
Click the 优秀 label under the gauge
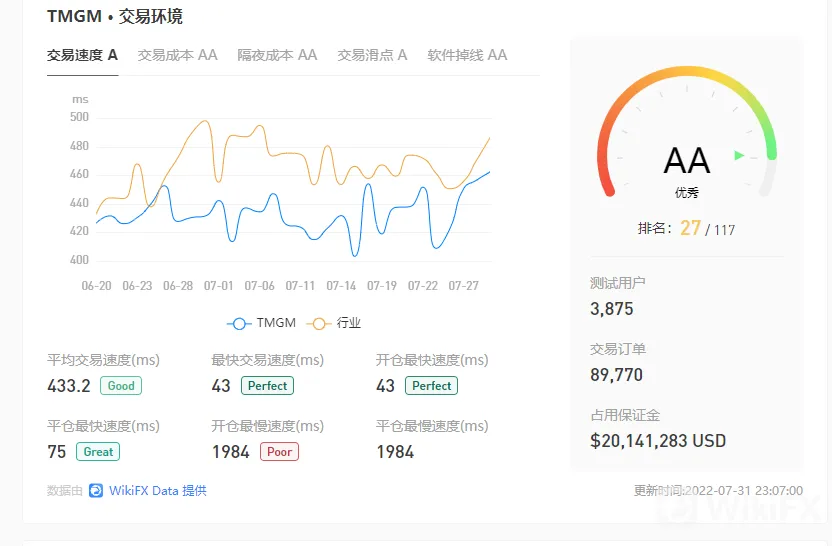click(687, 193)
